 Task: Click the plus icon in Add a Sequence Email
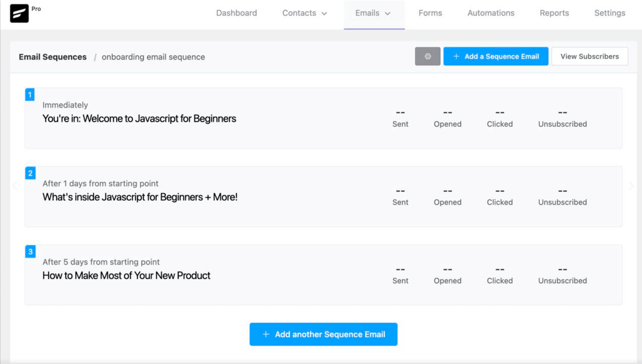pyautogui.click(x=455, y=56)
